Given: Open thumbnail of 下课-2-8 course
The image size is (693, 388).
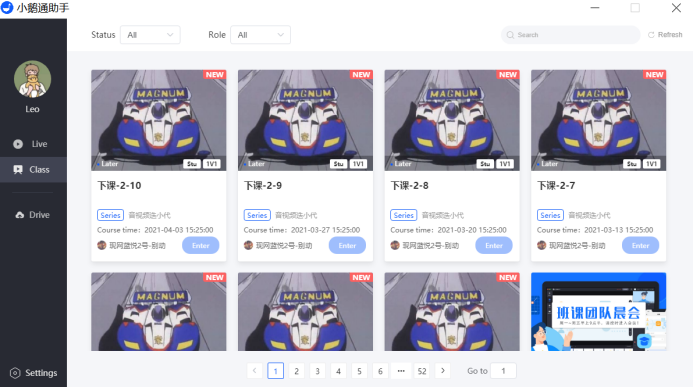Looking at the screenshot, I should (x=452, y=120).
